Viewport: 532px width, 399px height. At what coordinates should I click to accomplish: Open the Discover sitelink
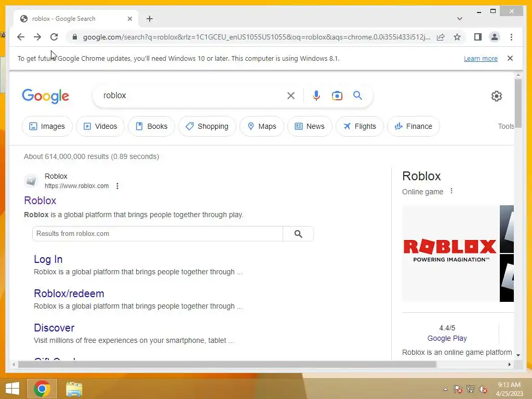coord(54,328)
